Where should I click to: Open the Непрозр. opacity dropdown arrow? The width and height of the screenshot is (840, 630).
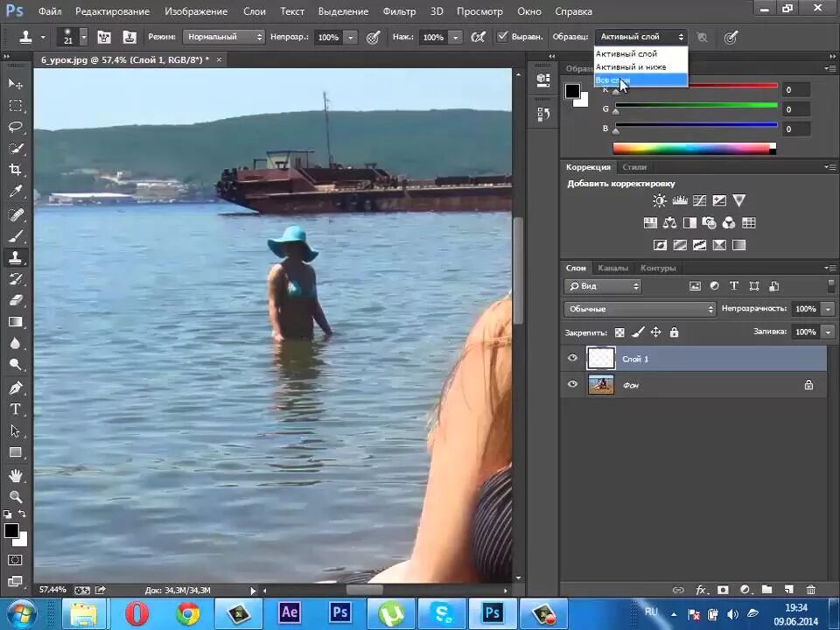click(350, 37)
